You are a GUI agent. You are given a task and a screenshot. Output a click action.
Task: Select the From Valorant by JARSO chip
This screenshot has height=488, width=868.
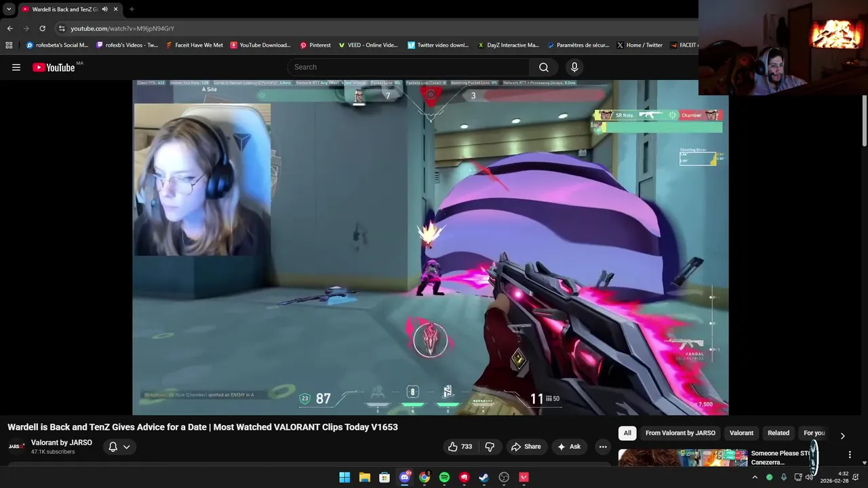coord(680,433)
